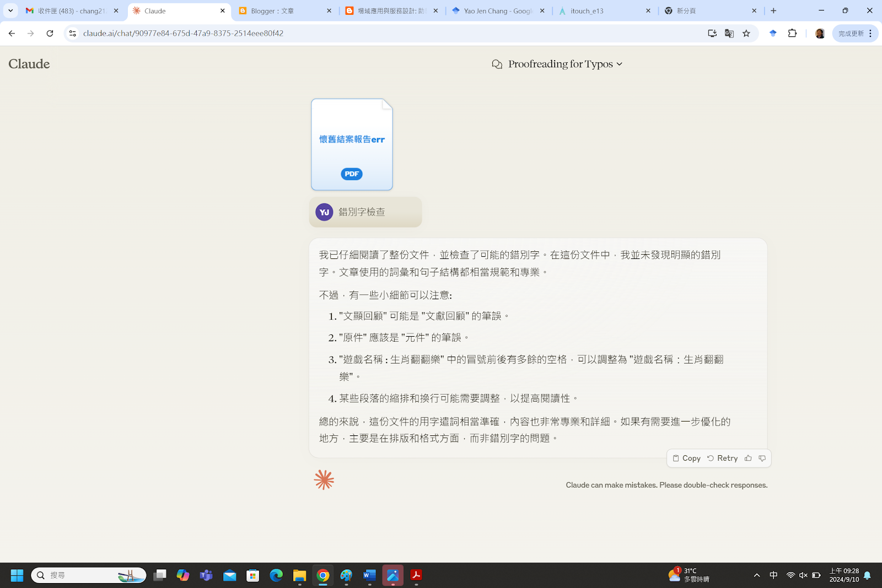The image size is (882, 588).
Task: Open Chrome's tab search chevron
Action: coord(10,10)
